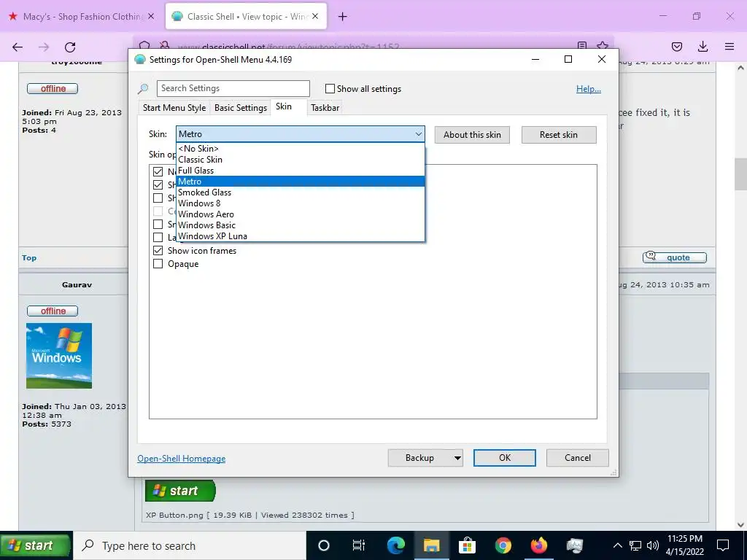Open the notification center icon
This screenshot has height=560, width=747.
[x=723, y=545]
